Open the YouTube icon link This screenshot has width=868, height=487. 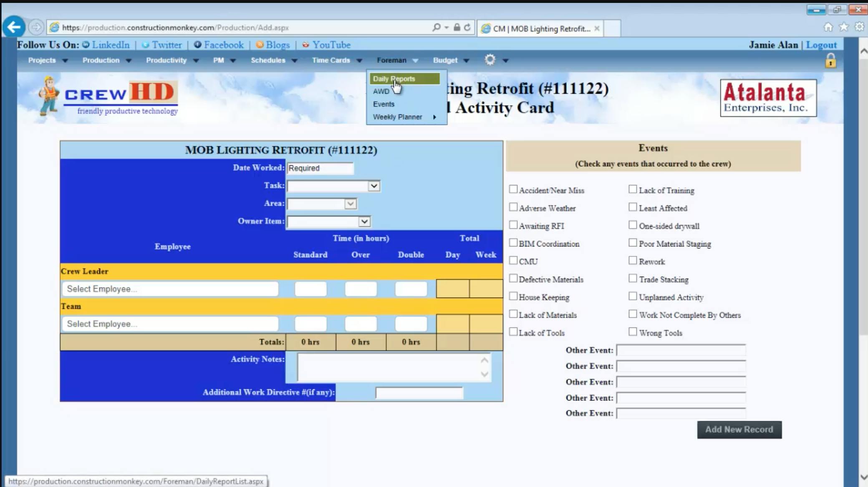point(305,45)
